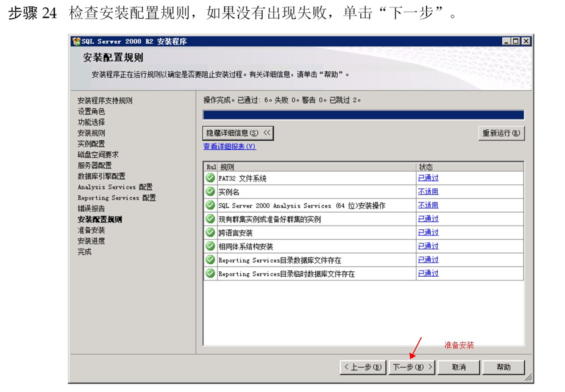The width and height of the screenshot is (565, 392).
Task: Open 已通过 link for 跨语言安装
Action: point(428,233)
